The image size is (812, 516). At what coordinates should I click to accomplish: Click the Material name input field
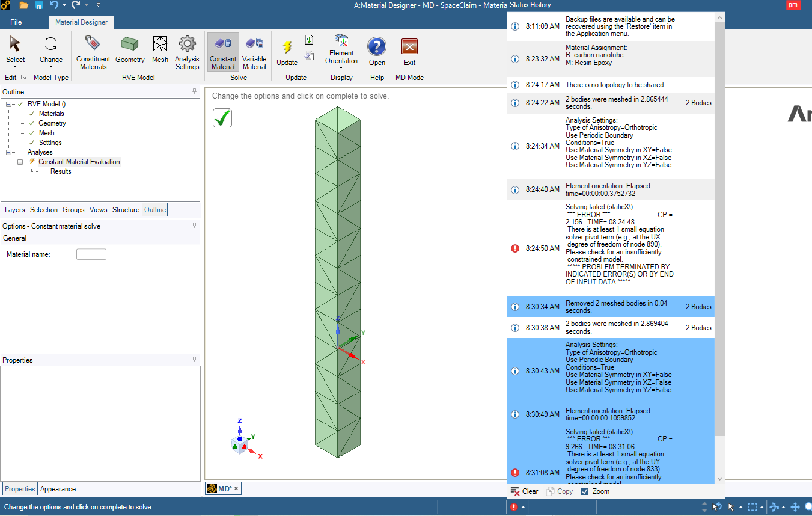[91, 254]
